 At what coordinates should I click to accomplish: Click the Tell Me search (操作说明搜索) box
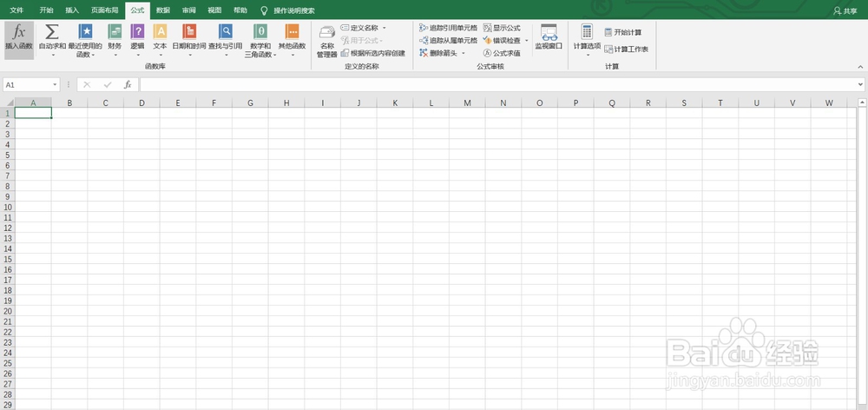[288, 10]
